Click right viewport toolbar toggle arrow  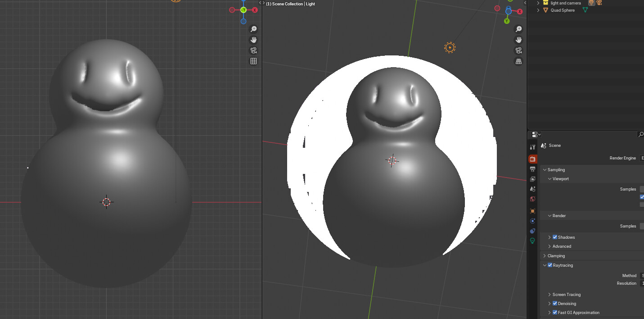click(x=264, y=3)
